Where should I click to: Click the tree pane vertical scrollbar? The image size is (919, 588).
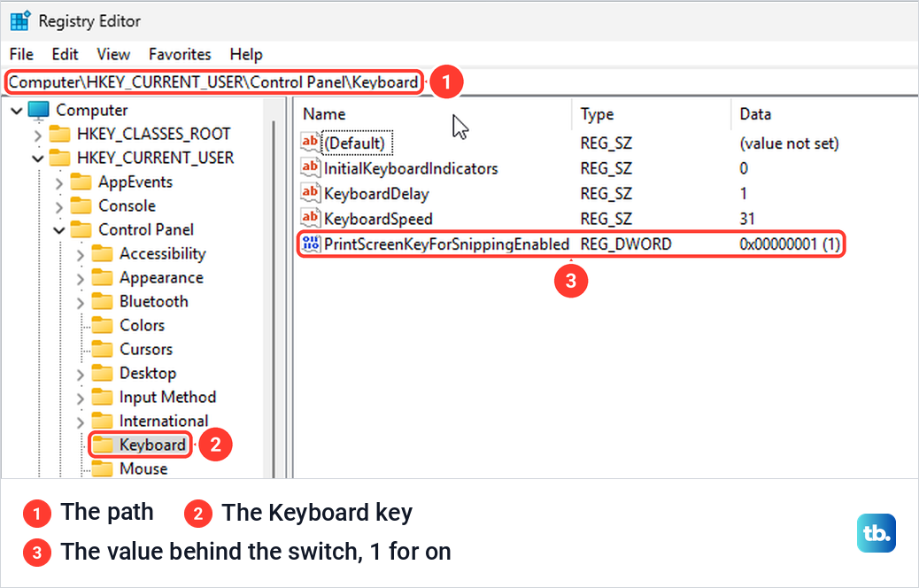pos(273,299)
